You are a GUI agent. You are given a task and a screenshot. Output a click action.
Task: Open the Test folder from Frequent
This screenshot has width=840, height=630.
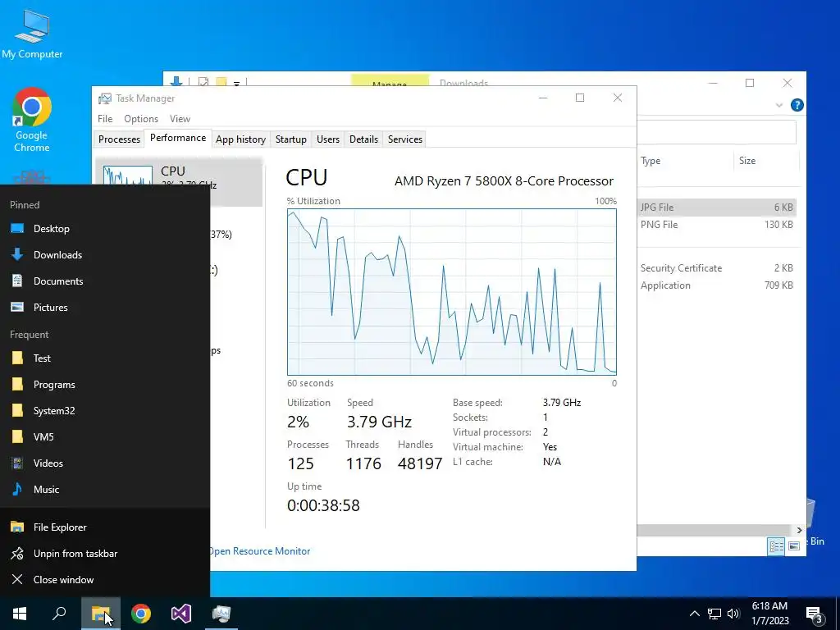[105, 358]
